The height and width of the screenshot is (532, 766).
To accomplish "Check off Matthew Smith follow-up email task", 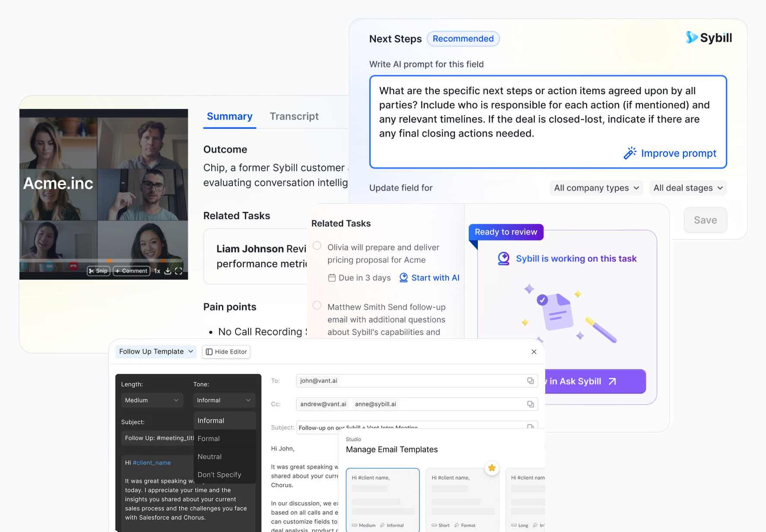I will coord(317,306).
